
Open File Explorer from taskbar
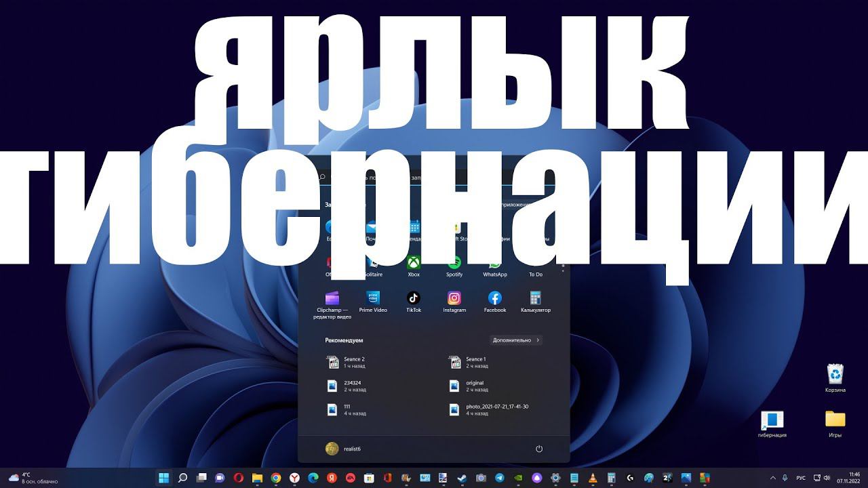(257, 478)
